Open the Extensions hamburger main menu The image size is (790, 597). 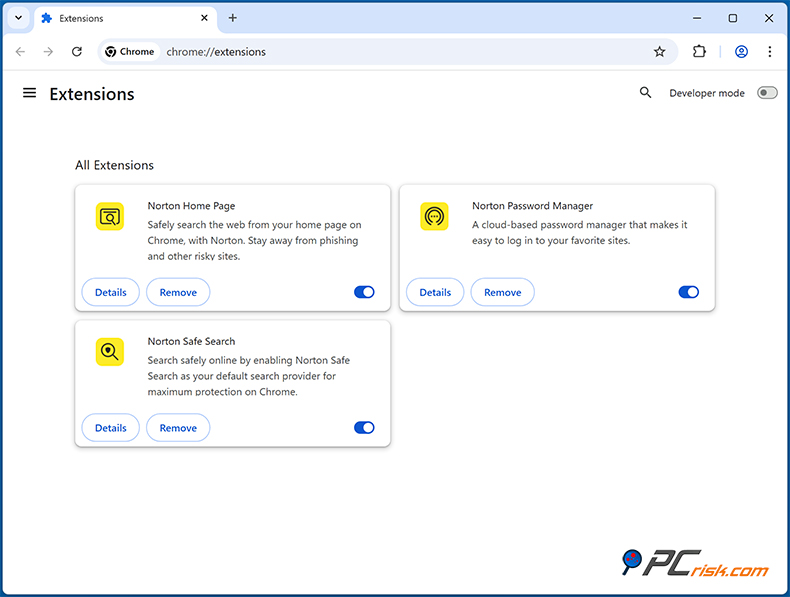(x=30, y=93)
